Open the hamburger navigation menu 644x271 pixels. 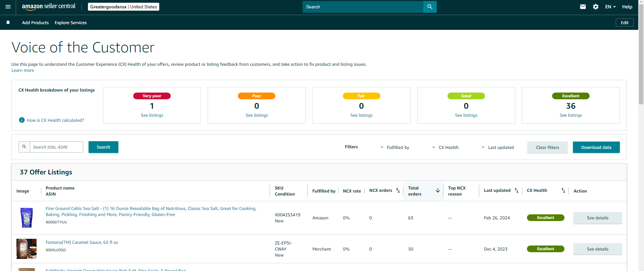coord(8,7)
